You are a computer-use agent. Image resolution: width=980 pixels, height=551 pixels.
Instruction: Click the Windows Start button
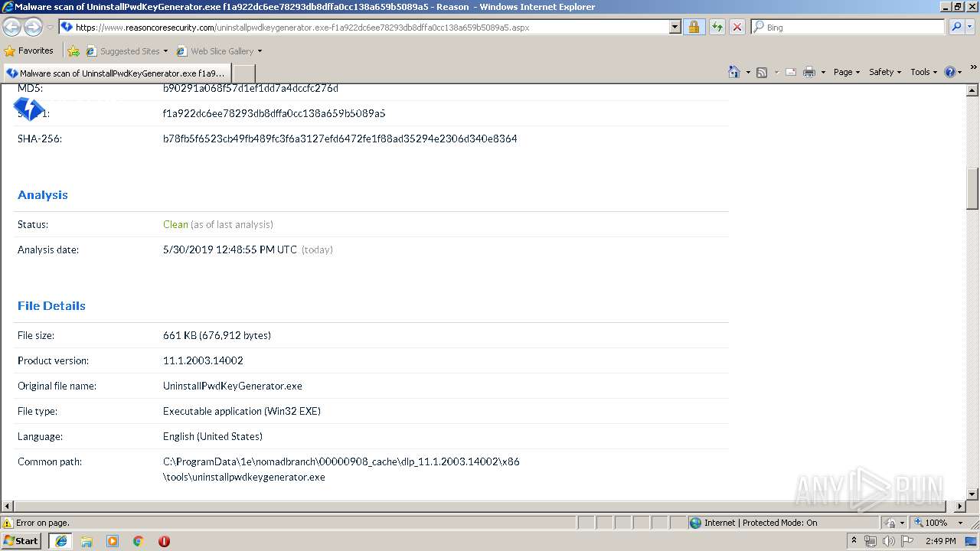(21, 541)
